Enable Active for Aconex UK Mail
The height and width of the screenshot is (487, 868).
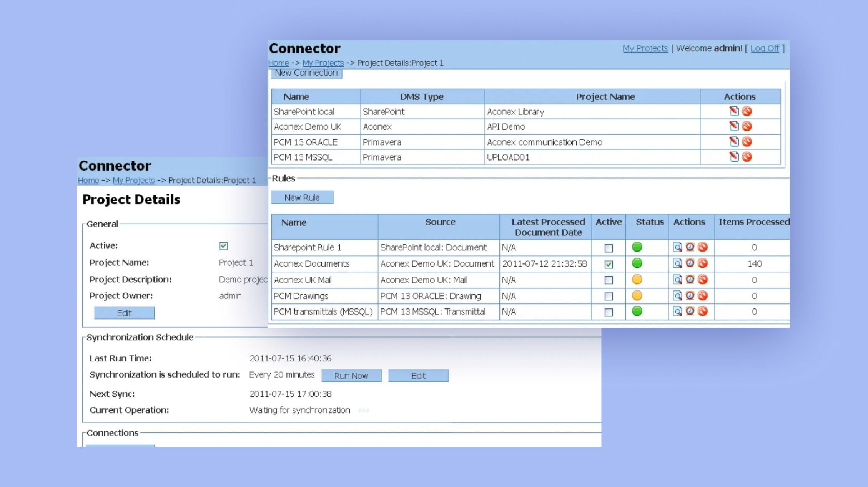609,280
